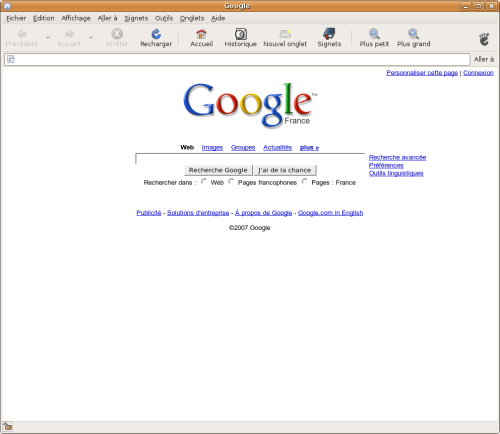Viewport: 500px width, 434px height.
Task: Go to the Accueil home page
Action: tap(201, 38)
